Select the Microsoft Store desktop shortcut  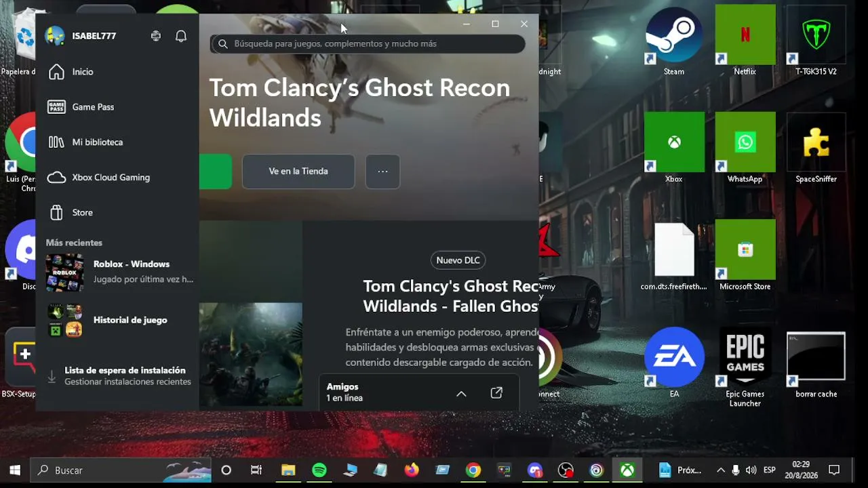(745, 256)
